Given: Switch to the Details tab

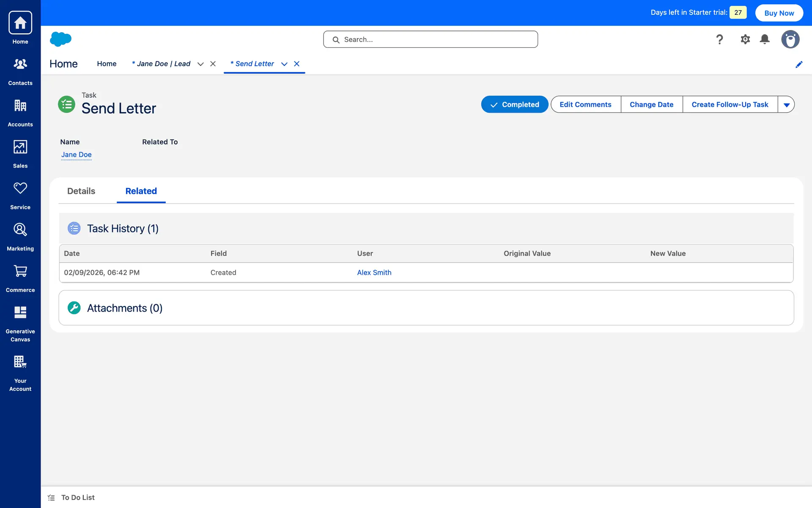Looking at the screenshot, I should tap(81, 191).
